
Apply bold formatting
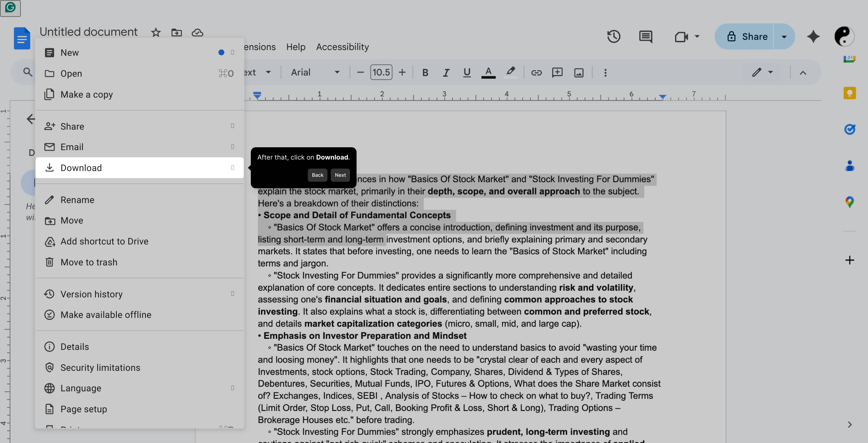(x=425, y=73)
